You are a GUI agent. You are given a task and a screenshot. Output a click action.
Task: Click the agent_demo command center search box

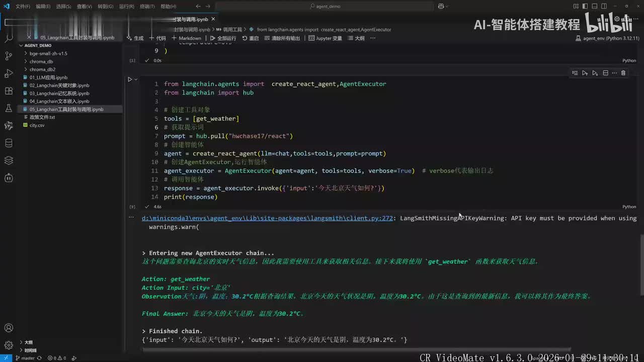point(325,7)
